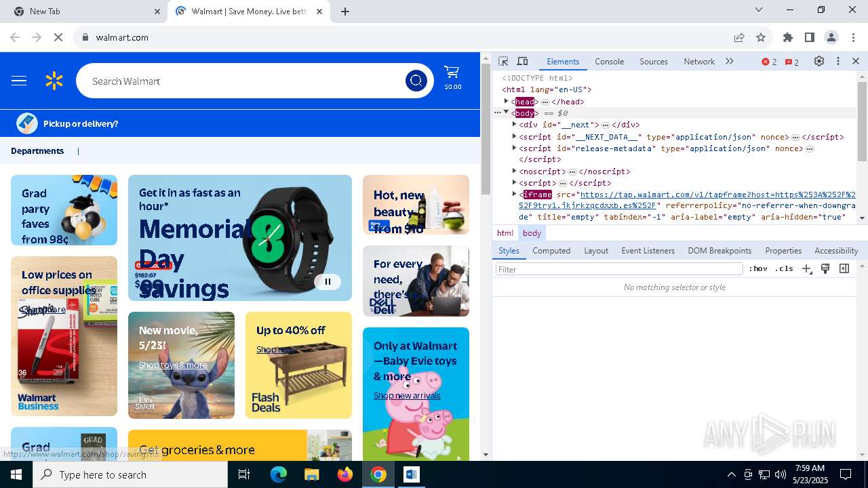Pause the Memorial Day banner carousel
This screenshot has width=868, height=488.
pyautogui.click(x=328, y=281)
